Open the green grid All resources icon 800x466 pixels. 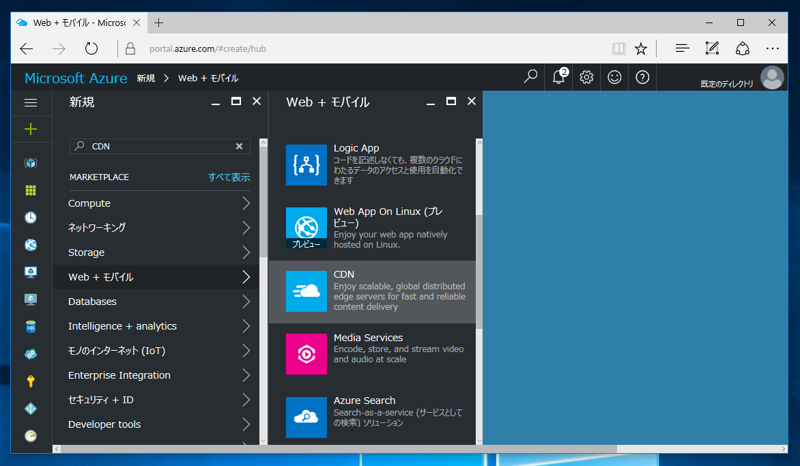click(31, 190)
